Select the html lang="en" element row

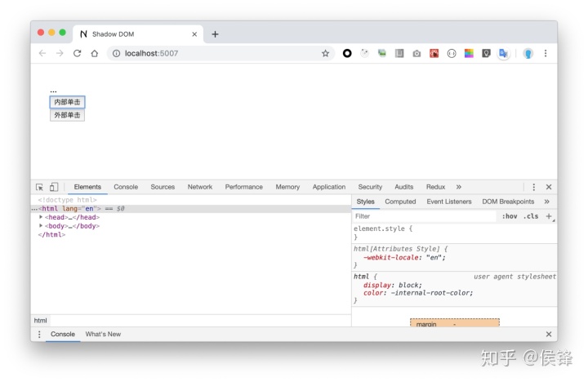click(191, 208)
